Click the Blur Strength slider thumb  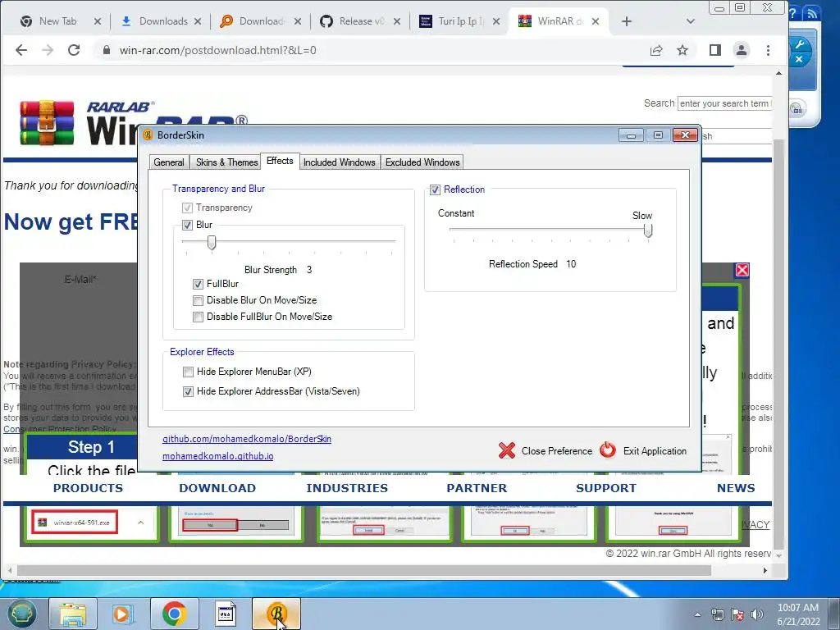212,242
